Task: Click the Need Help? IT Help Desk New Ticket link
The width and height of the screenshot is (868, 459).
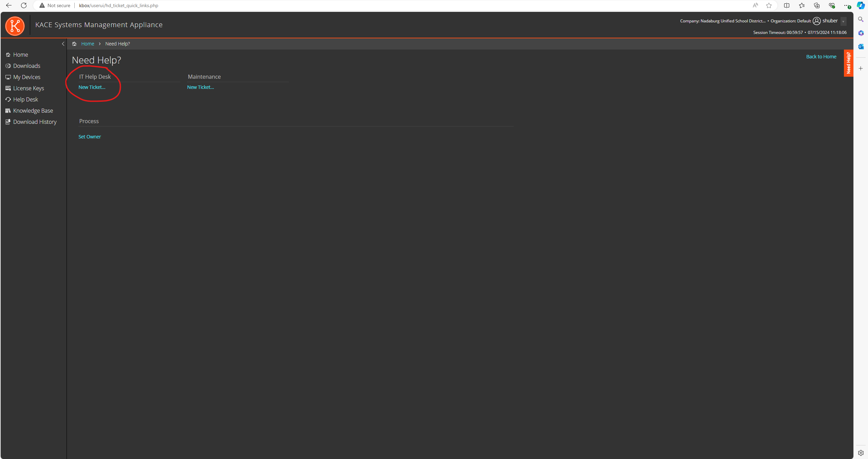Action: [92, 87]
